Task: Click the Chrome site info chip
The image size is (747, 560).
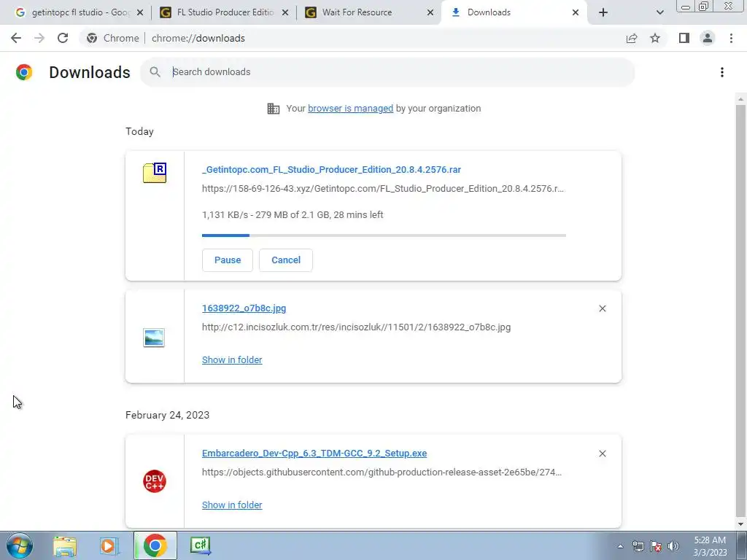Action: click(x=113, y=38)
